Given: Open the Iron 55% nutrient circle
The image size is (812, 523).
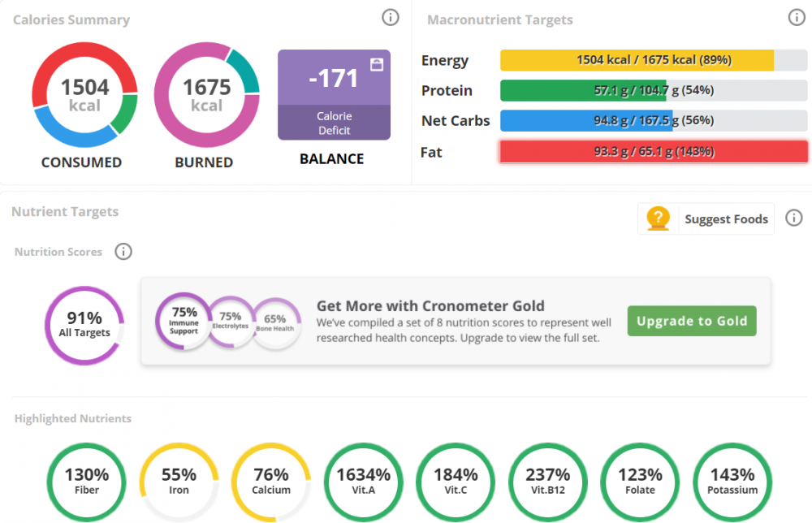Looking at the screenshot, I should [x=179, y=481].
